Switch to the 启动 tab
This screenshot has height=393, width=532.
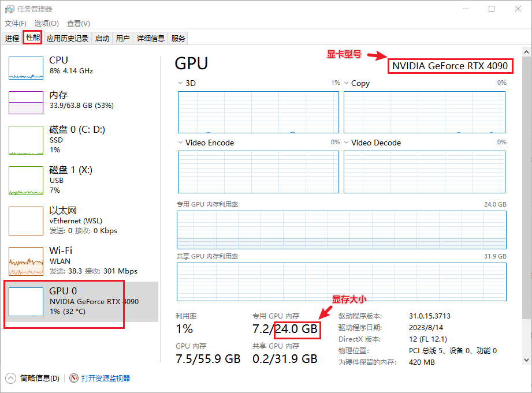click(102, 38)
